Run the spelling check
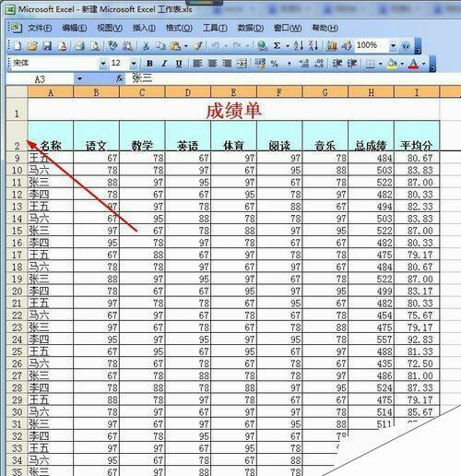 click(112, 46)
